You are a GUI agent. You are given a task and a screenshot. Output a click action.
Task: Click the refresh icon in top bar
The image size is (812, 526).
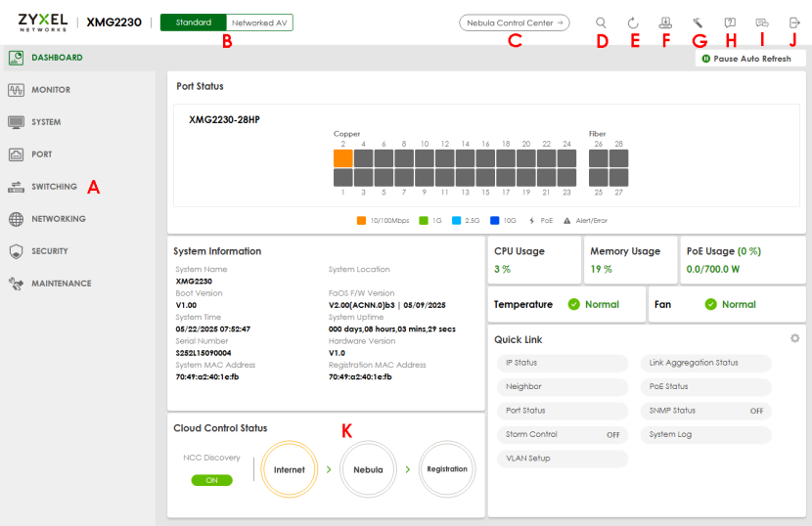[x=633, y=22]
